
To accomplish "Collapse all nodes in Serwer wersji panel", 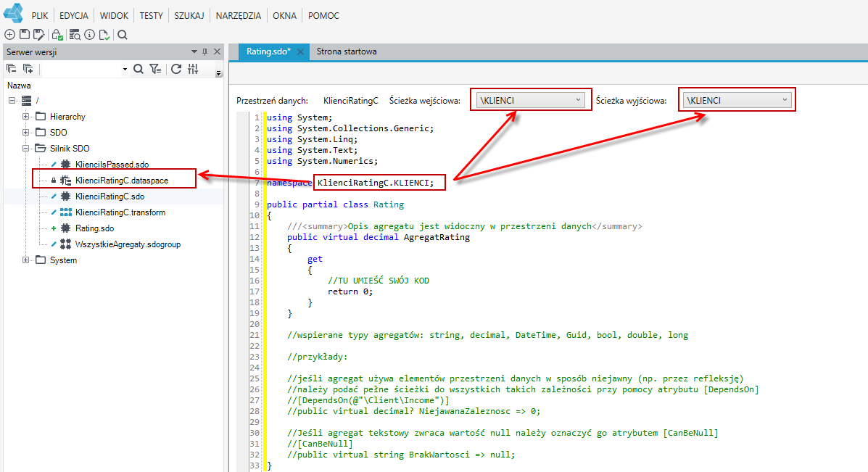I will coord(11,69).
